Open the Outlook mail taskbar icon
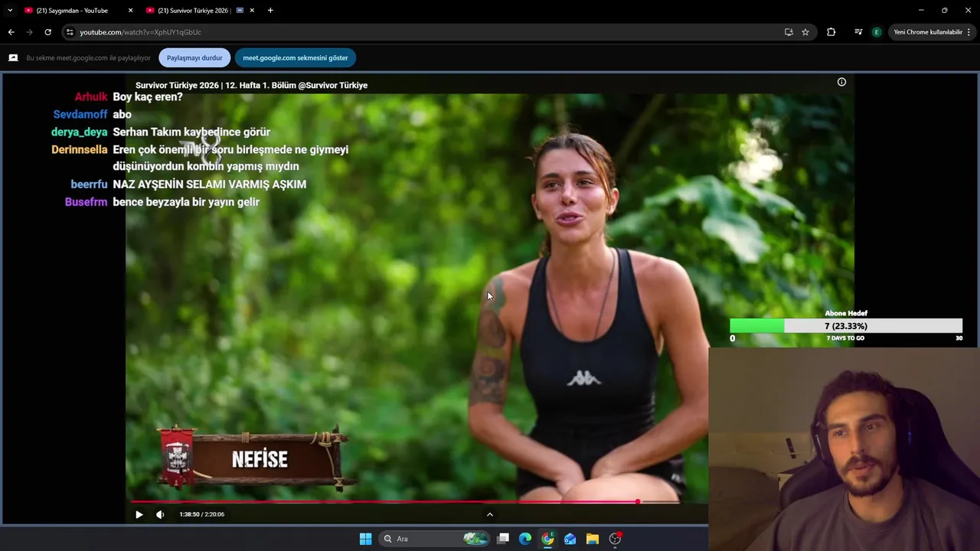This screenshot has height=551, width=980. [570, 539]
